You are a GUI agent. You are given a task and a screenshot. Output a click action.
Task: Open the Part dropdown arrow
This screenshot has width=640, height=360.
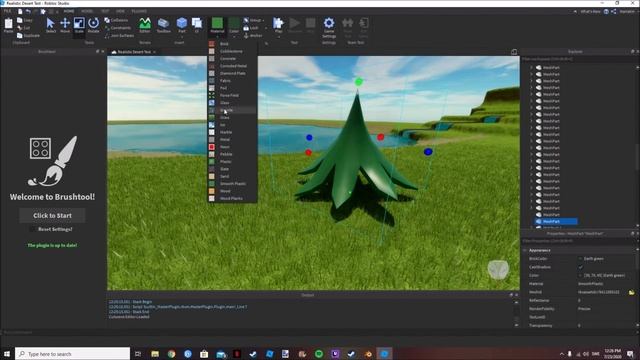pyautogui.click(x=182, y=36)
